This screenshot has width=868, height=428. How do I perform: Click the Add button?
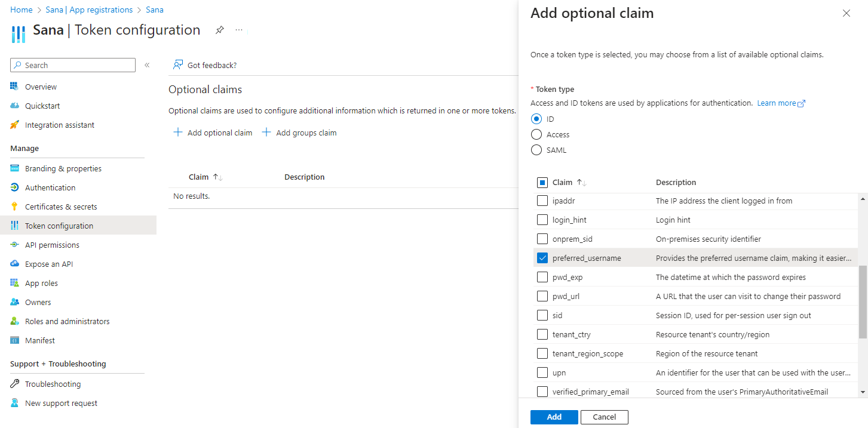554,417
